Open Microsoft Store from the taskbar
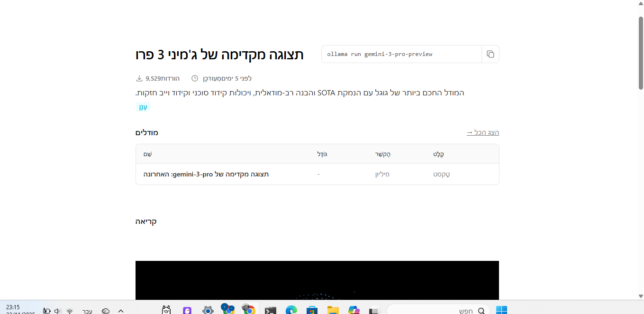The width and height of the screenshot is (644, 314). click(x=312, y=310)
